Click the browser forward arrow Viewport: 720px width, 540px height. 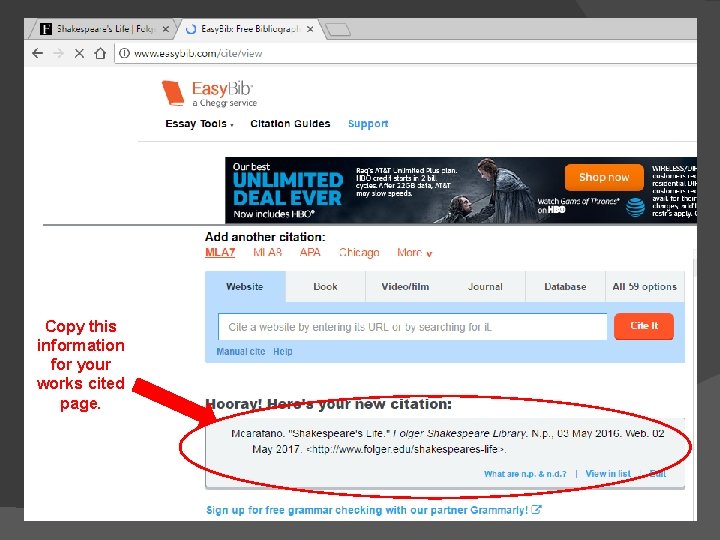point(58,53)
